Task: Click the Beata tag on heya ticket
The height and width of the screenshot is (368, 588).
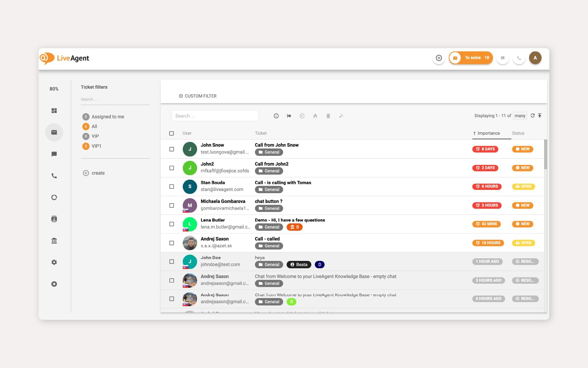Action: [x=299, y=265]
